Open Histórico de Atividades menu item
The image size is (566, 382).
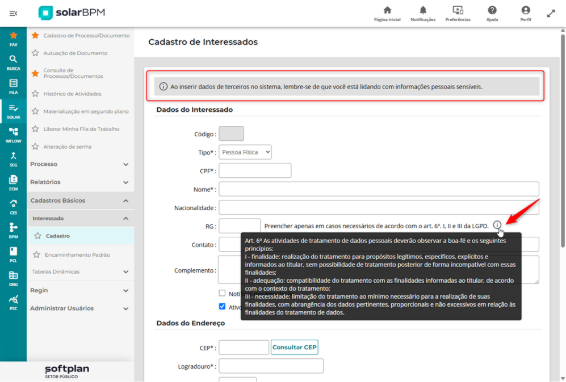click(72, 94)
